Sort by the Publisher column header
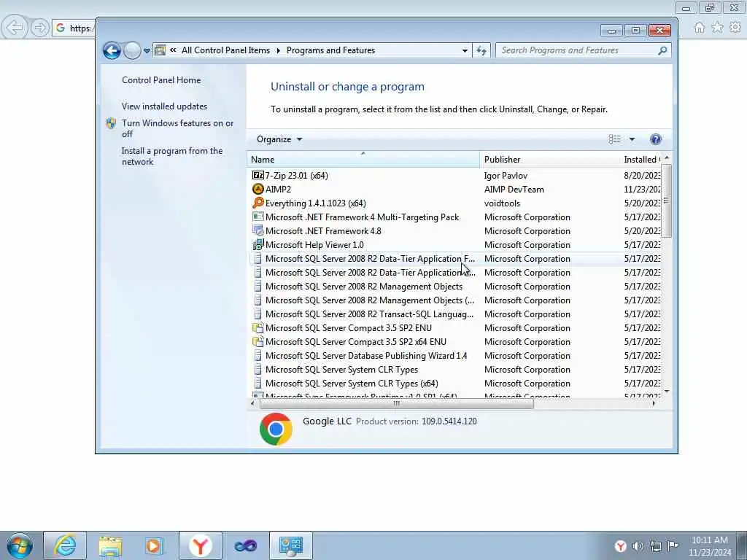747x560 pixels. [550, 160]
